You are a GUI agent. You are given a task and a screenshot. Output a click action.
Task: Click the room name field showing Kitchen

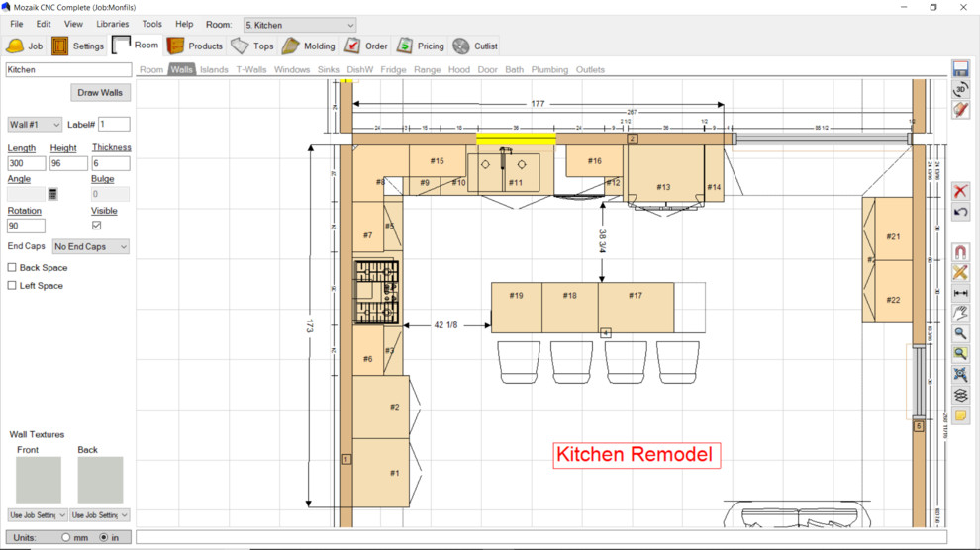[68, 70]
